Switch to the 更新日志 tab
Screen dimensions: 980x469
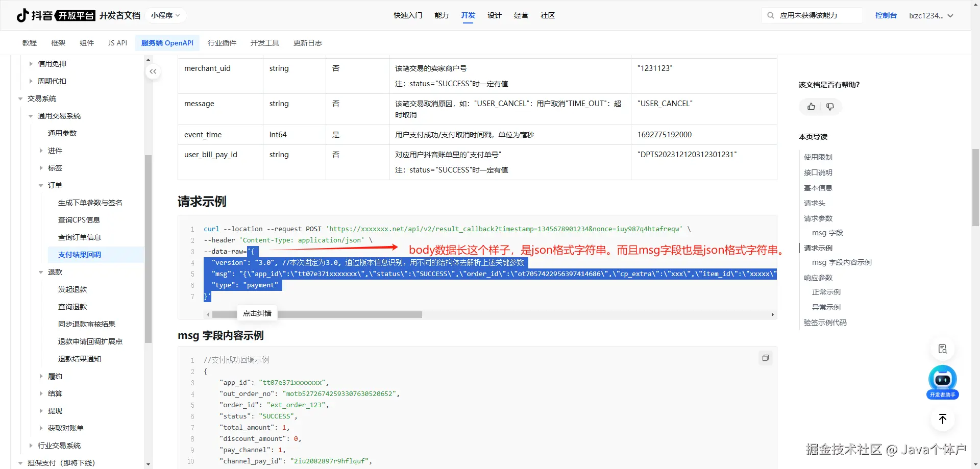(308, 43)
